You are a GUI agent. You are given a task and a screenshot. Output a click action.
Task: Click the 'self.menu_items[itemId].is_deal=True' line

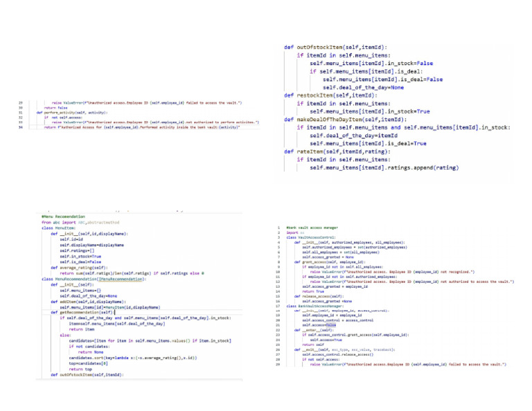click(368, 144)
